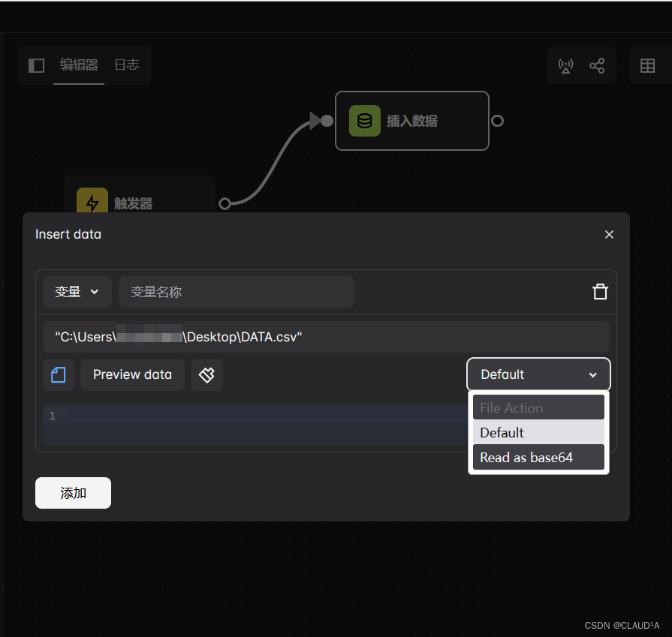Expand the 变量 type dropdown
This screenshot has height=637, width=672.
(77, 292)
